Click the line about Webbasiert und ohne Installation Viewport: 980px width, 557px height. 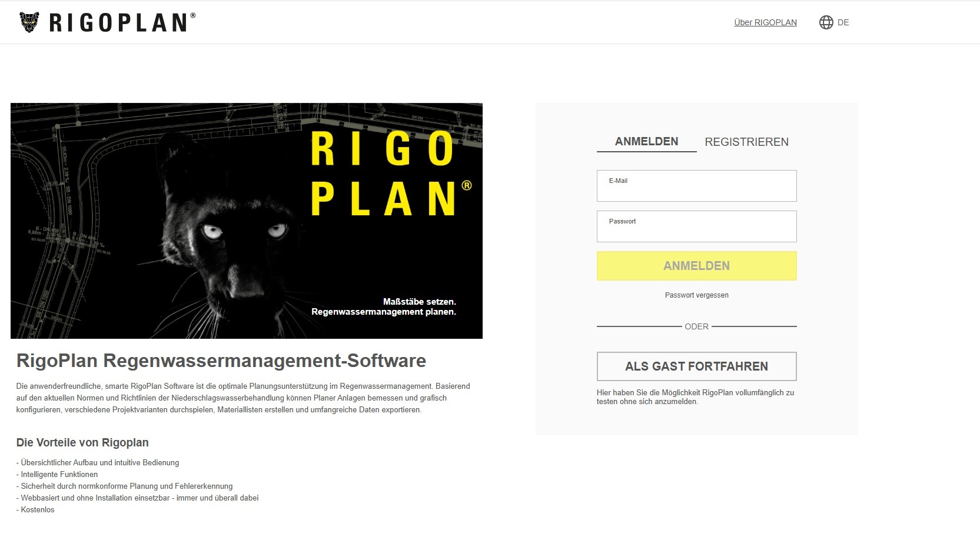(137, 498)
